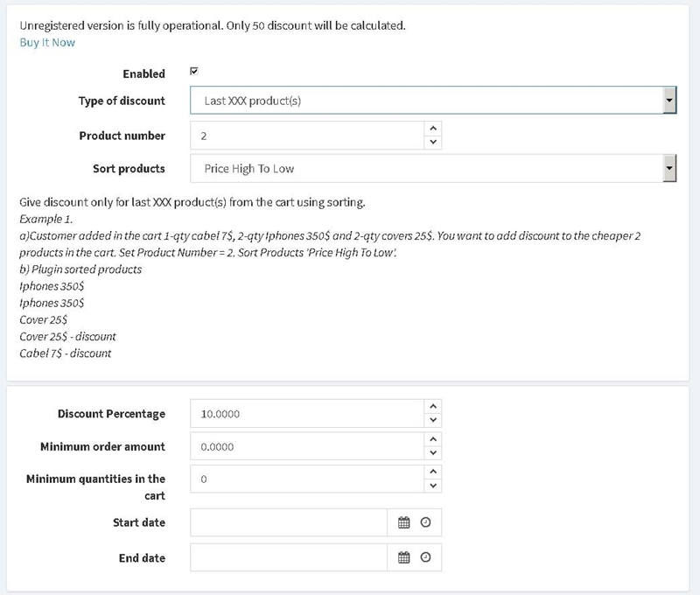Open the Start date calendar picker icon
Image resolution: width=700 pixels, height=595 pixels.
point(404,522)
